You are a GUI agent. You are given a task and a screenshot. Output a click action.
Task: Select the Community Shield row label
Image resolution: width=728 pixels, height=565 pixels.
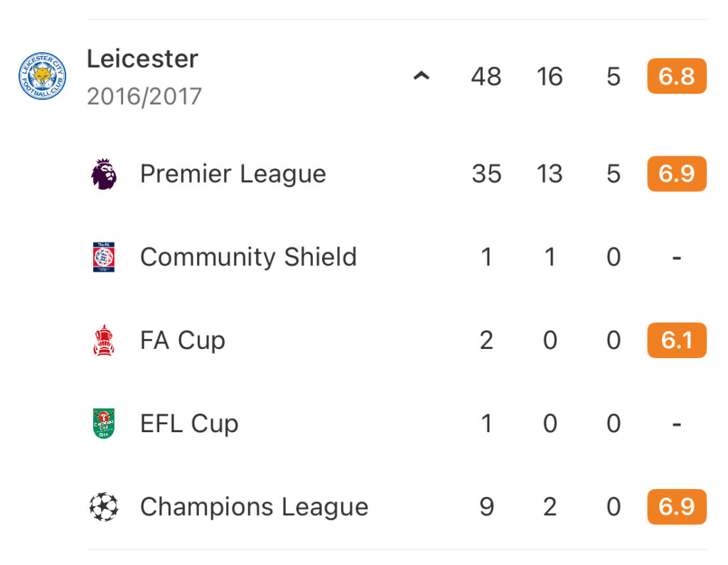click(x=248, y=257)
